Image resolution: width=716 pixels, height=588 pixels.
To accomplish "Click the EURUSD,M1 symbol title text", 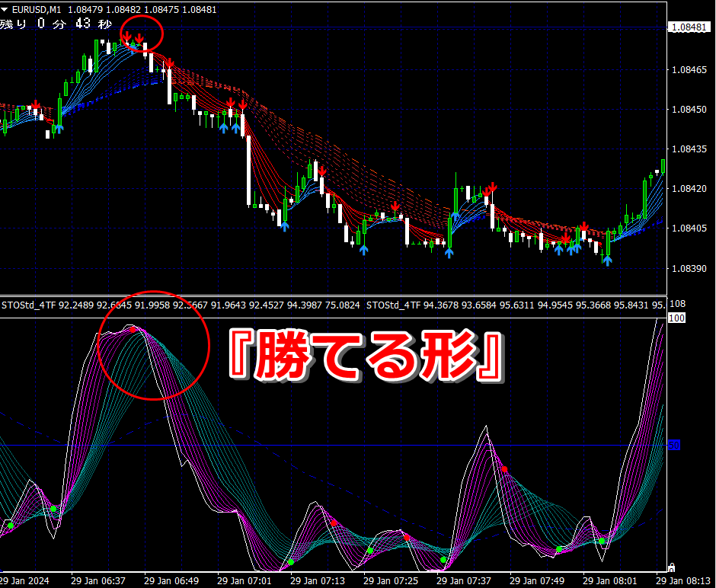I will click(37, 10).
